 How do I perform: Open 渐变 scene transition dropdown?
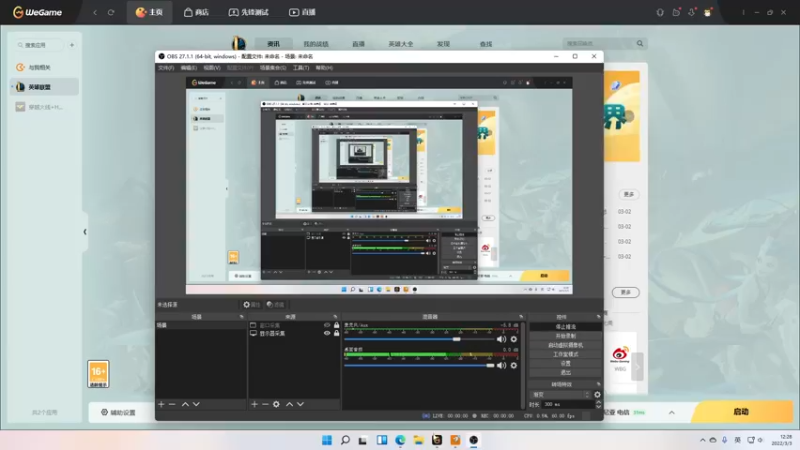click(x=560, y=394)
